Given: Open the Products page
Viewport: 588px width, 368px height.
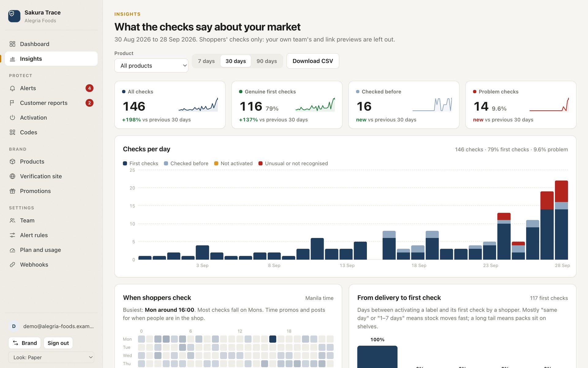Looking at the screenshot, I should (51, 162).
